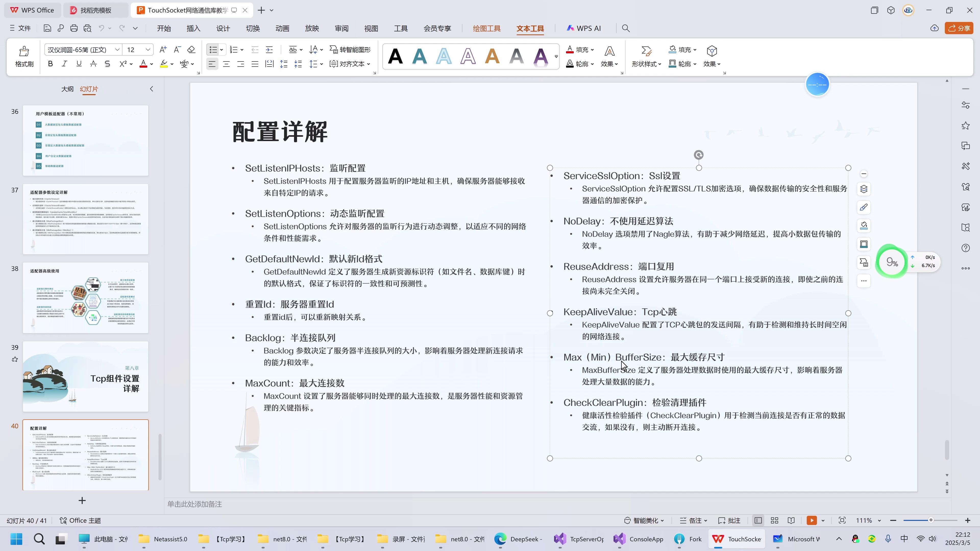Open search with the magnifier icon in ribbon
This screenshot has height=551, width=980.
(626, 28)
